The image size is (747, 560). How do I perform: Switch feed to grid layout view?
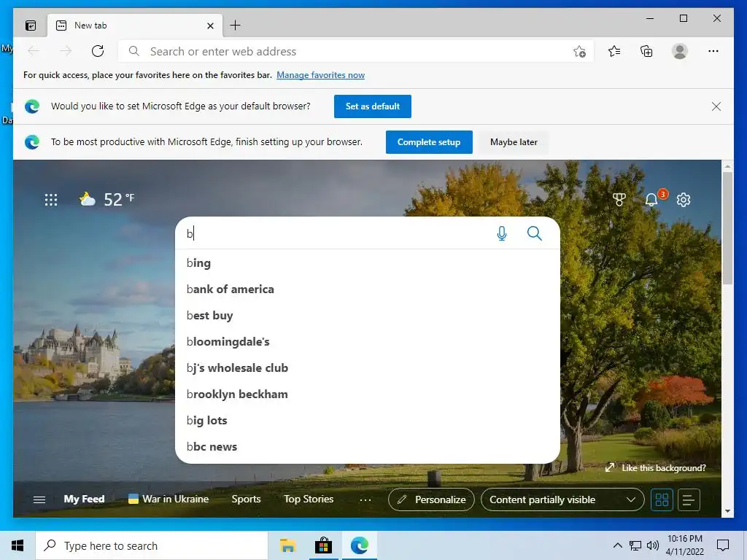click(x=662, y=499)
